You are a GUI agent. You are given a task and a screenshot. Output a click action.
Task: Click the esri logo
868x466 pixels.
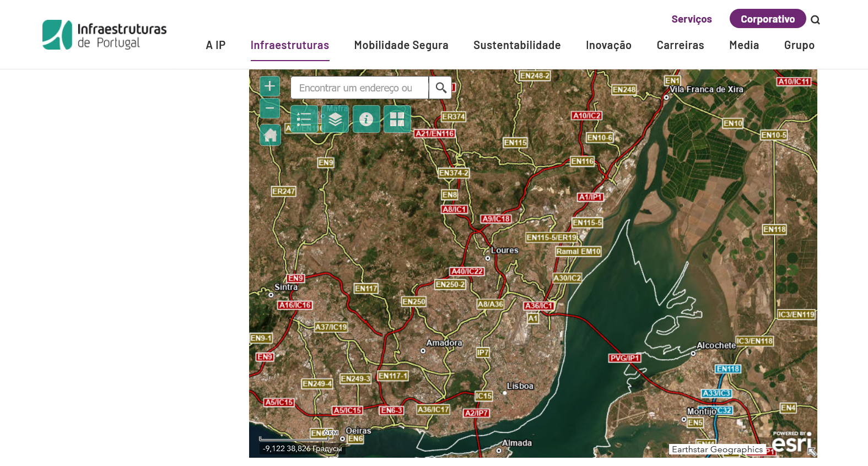792,442
